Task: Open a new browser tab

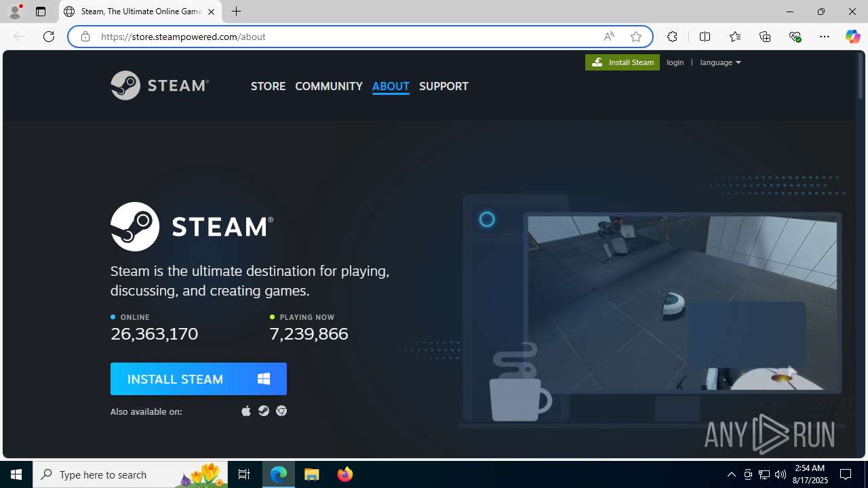Action: (x=237, y=12)
